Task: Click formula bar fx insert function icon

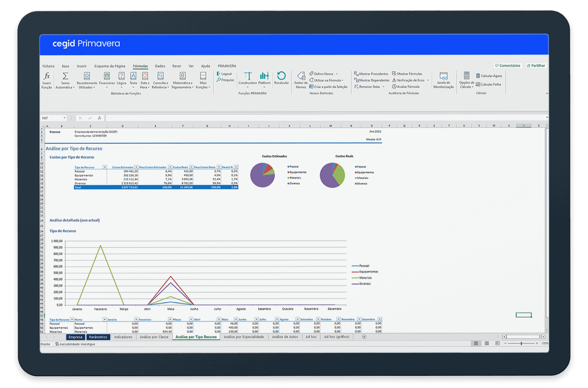Action: [x=99, y=118]
